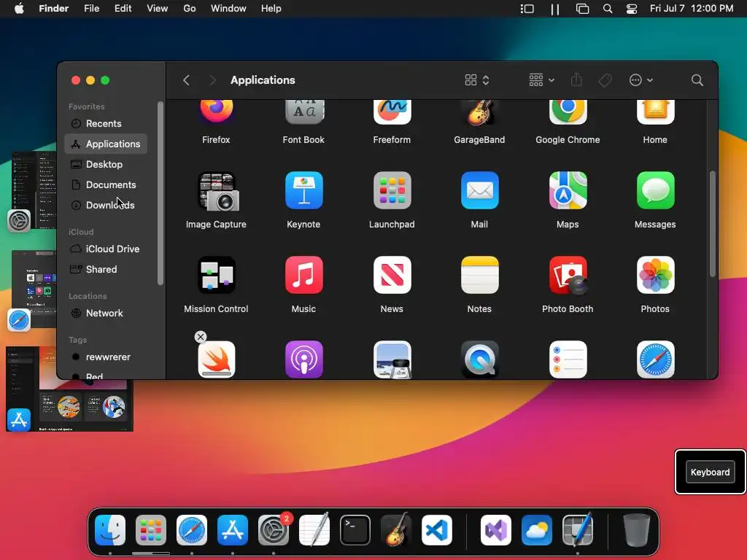
Task: Open the Mail app icon
Action: [x=479, y=190]
